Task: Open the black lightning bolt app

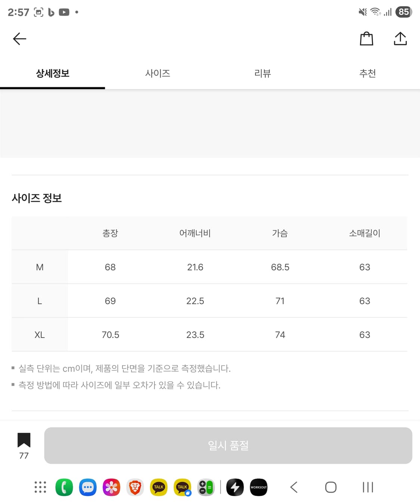Action: 235,487
